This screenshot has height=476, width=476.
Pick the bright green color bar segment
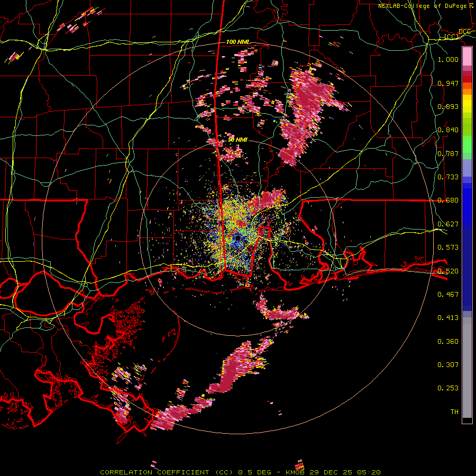point(467,144)
